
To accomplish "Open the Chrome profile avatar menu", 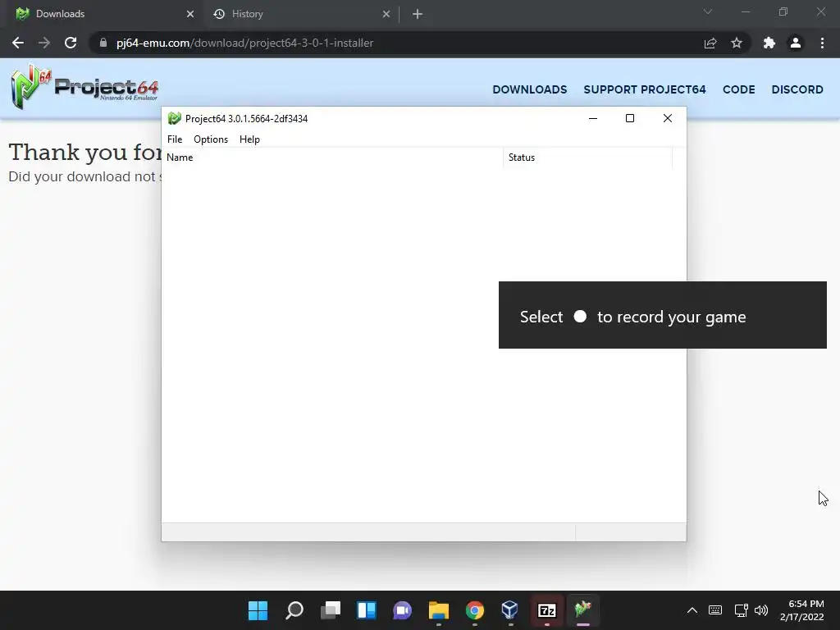I will tap(796, 43).
